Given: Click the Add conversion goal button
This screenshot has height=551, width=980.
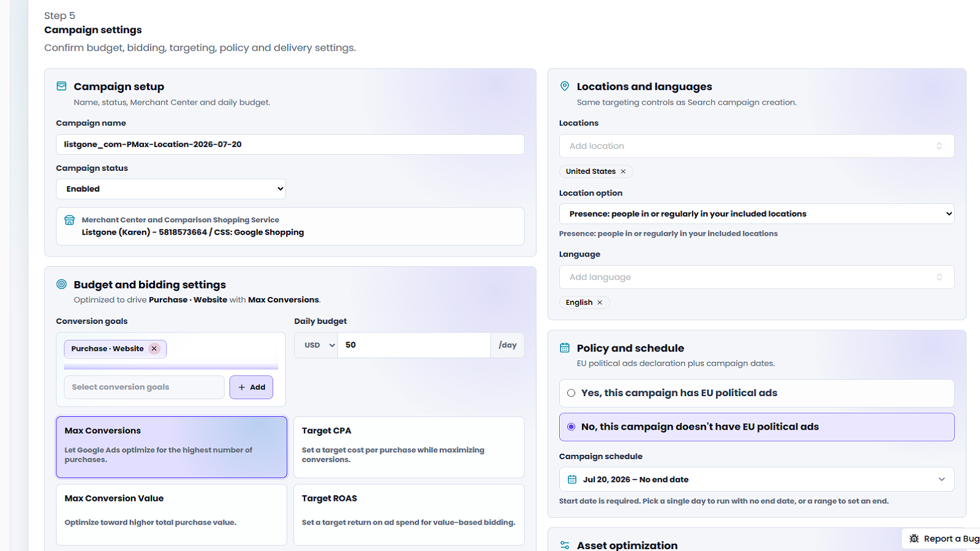Looking at the screenshot, I should pos(251,387).
